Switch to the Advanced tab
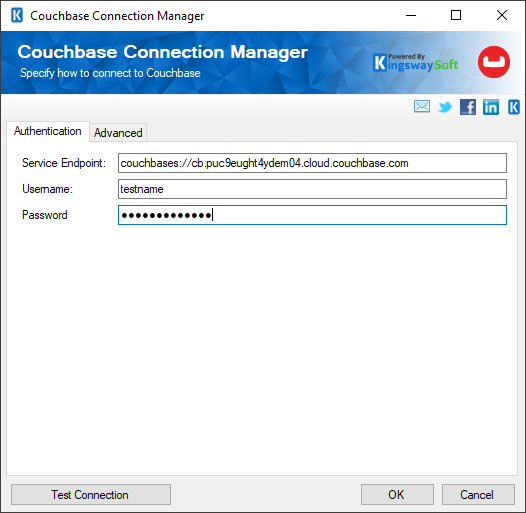Image resolution: width=526 pixels, height=513 pixels. click(x=118, y=133)
